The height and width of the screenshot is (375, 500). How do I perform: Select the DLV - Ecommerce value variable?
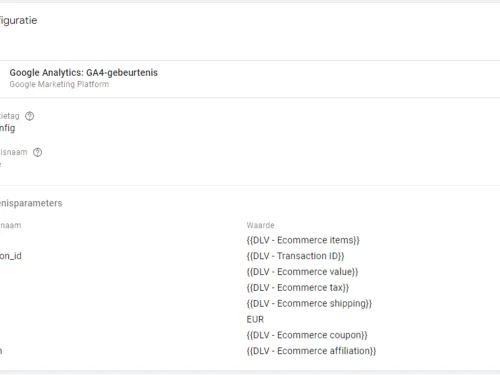click(x=302, y=272)
